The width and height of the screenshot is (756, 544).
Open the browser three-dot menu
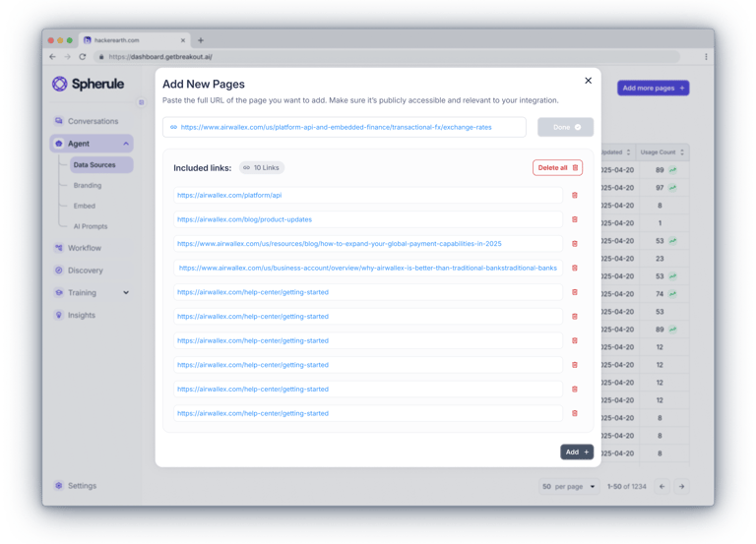pos(706,57)
